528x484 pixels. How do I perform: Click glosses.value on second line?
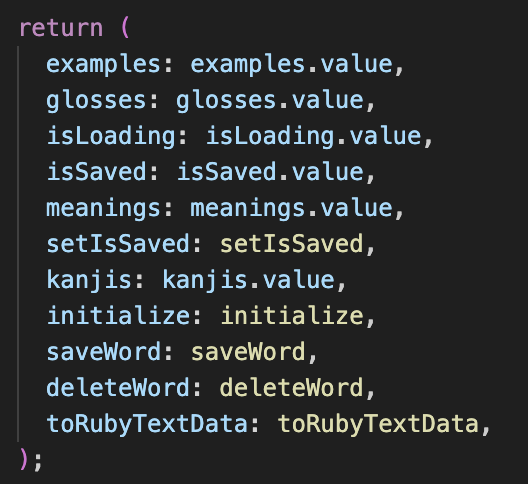(270, 101)
